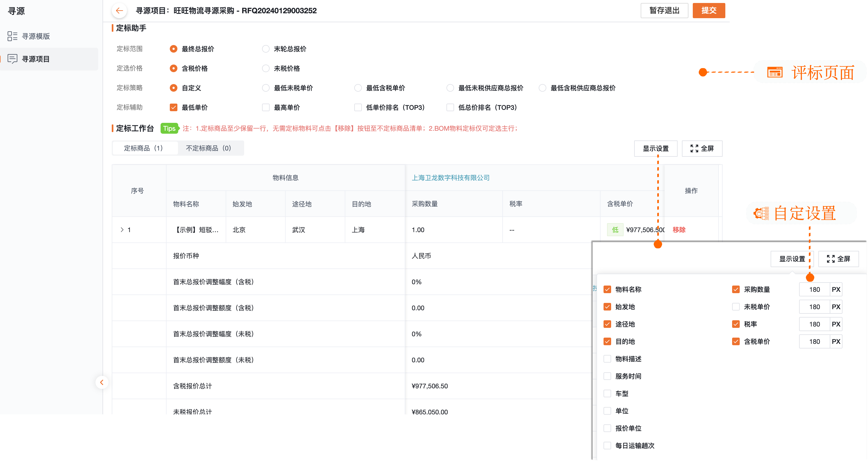Click the 全屏 button above table

tap(702, 149)
